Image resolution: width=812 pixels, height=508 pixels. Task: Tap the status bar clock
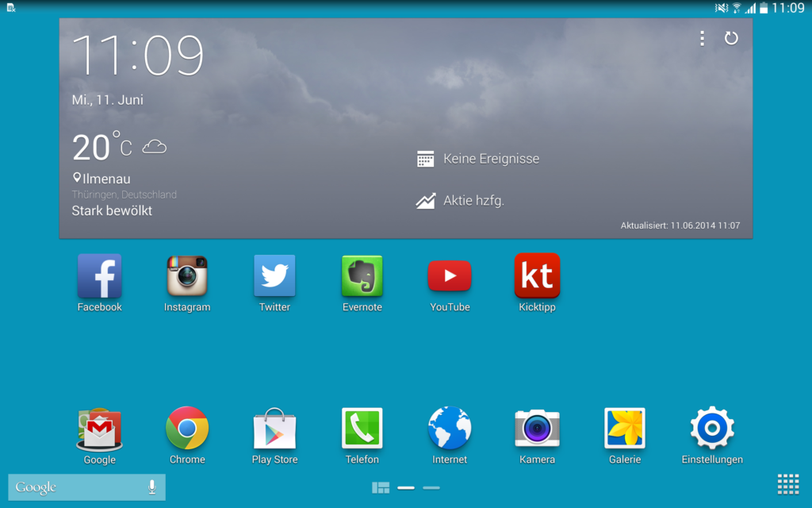pos(787,8)
